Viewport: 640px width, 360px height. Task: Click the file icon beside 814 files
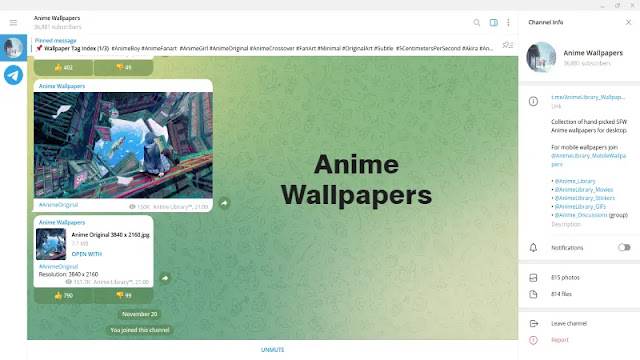coord(533,294)
